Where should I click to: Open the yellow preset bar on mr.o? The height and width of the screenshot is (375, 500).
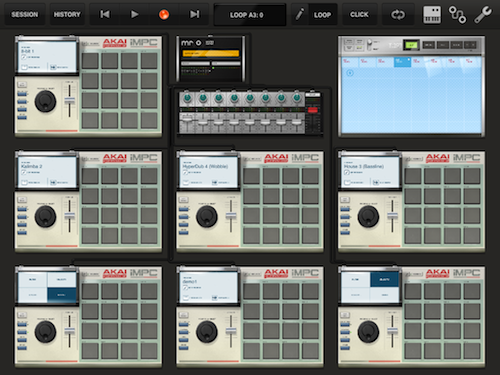tap(211, 53)
